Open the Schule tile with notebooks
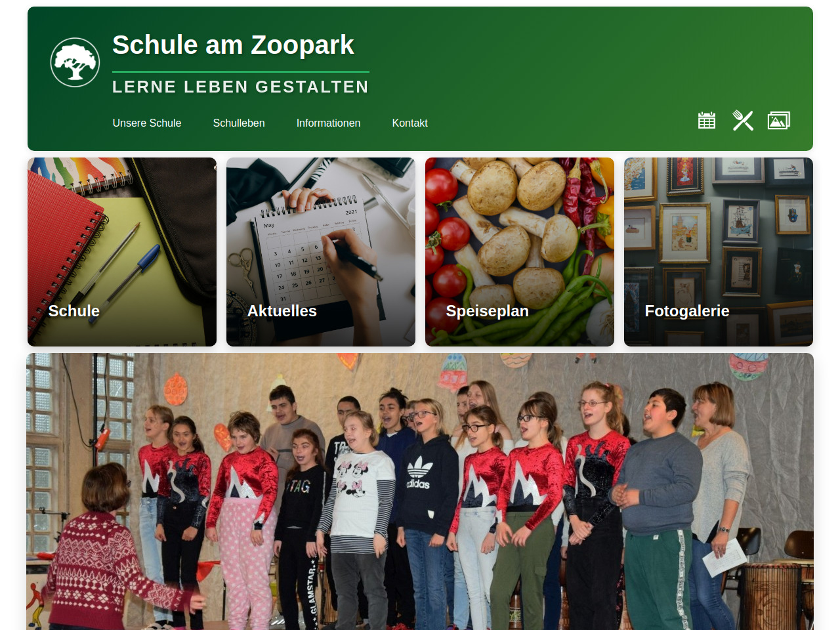The image size is (840, 630). click(122, 252)
